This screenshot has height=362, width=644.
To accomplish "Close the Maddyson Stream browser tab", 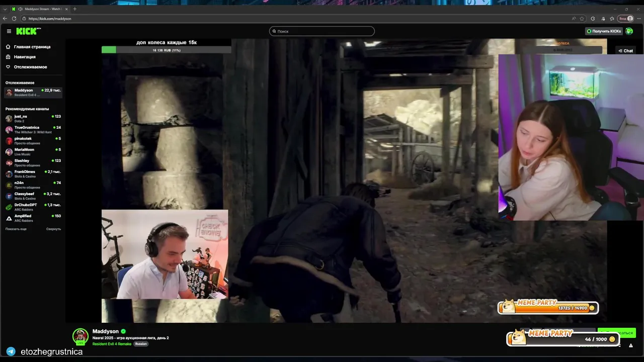I will pos(66,9).
